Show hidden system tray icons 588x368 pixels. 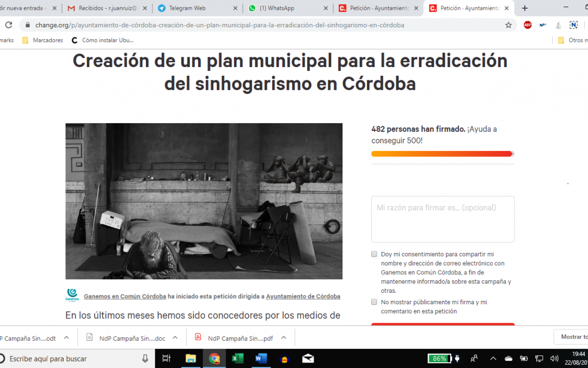pyautogui.click(x=493, y=358)
